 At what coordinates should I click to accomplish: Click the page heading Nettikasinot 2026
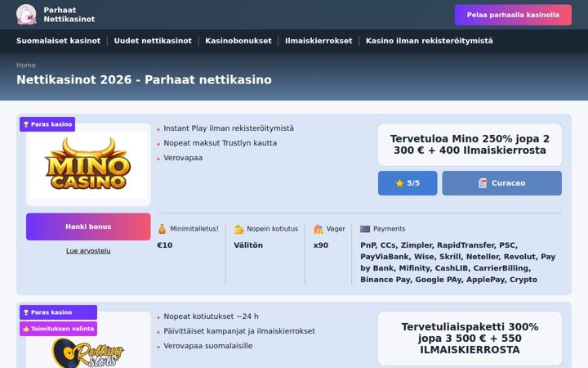pyautogui.click(x=144, y=79)
